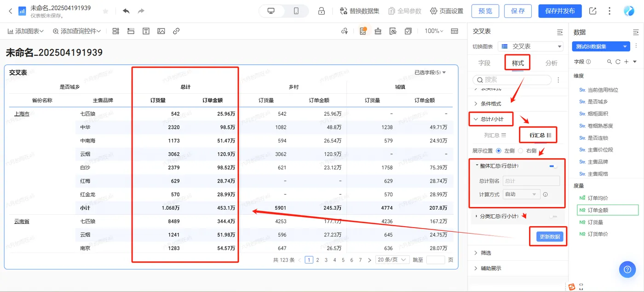Viewport: 644px width, 292px height.
Task: Collapse the 数据 panel with menu icon
Action: pos(636,32)
